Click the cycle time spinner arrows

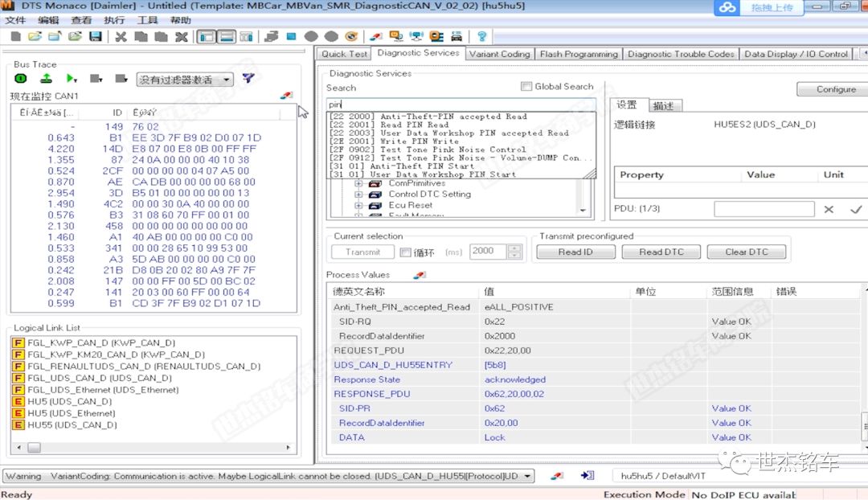point(514,252)
